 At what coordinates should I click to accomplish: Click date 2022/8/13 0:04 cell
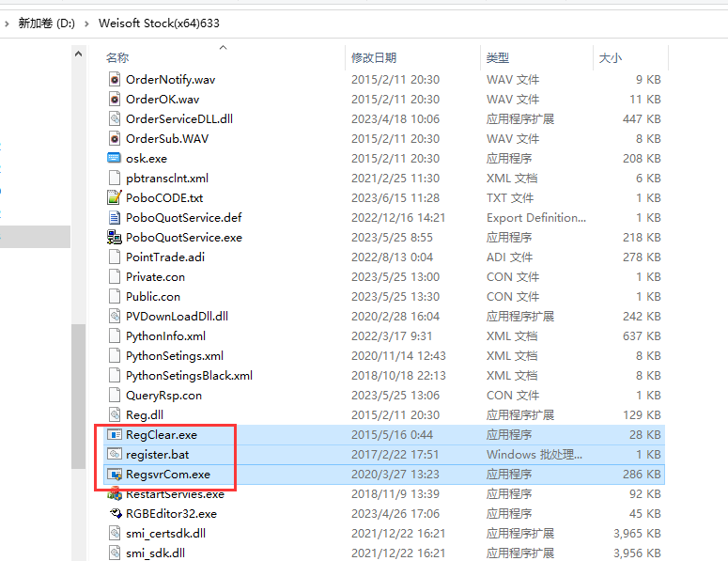pos(392,257)
